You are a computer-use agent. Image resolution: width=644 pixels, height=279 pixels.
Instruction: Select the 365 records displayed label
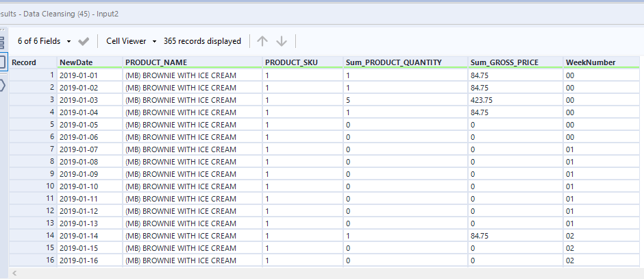click(x=202, y=41)
